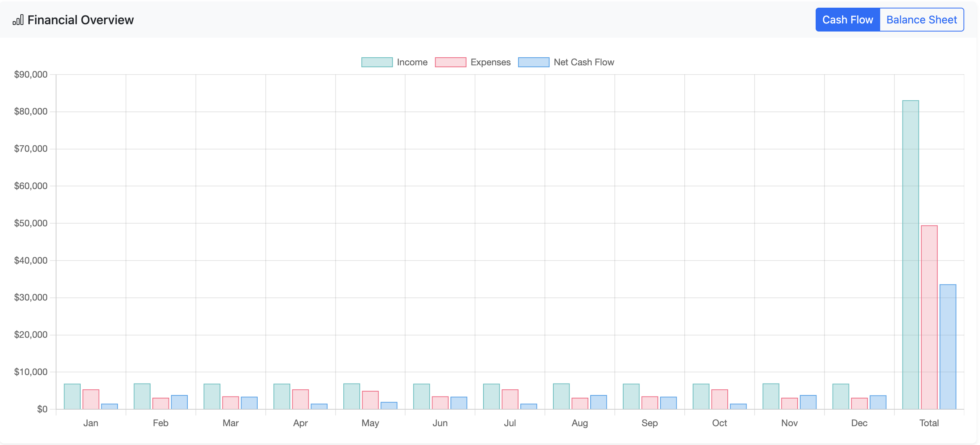
Task: Toggle Expenses series via legend swatch
Action: 450,62
